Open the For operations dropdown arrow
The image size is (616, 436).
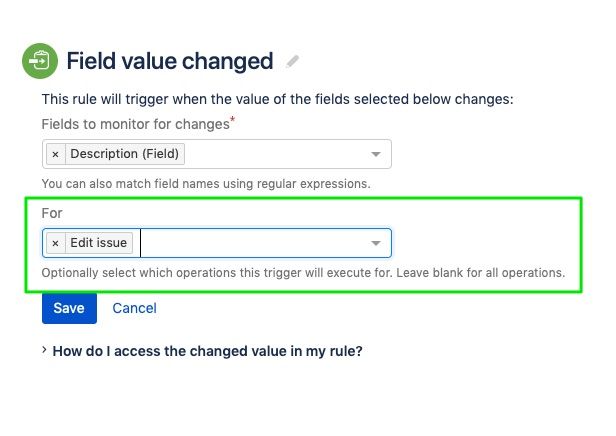[376, 243]
